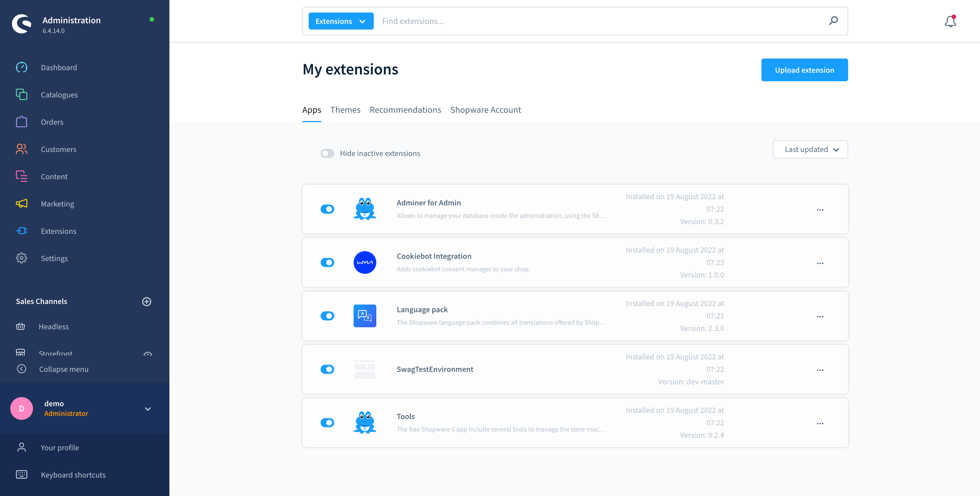Screen dimensions: 980x496
Task: Click the Dashboard sidebar icon
Action: point(22,67)
